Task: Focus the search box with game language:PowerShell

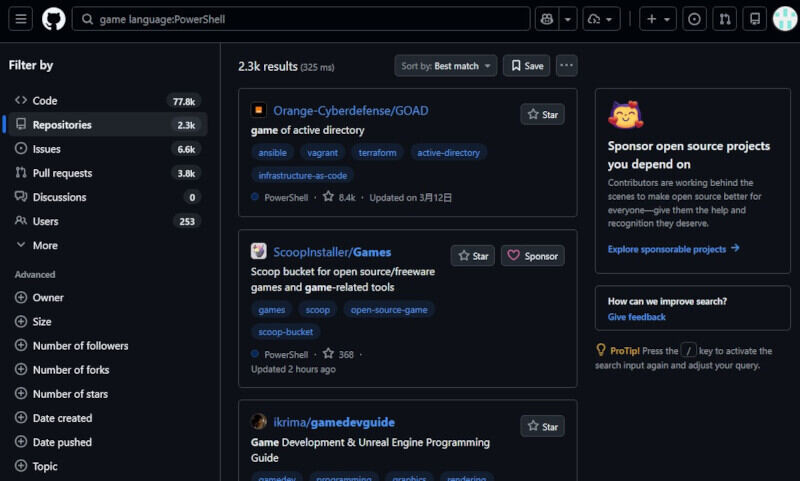Action: point(301,19)
